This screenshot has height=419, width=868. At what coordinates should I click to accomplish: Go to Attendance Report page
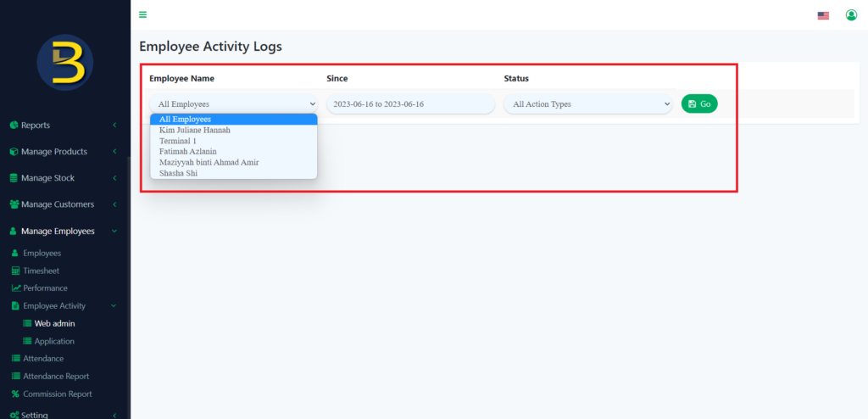coord(55,376)
